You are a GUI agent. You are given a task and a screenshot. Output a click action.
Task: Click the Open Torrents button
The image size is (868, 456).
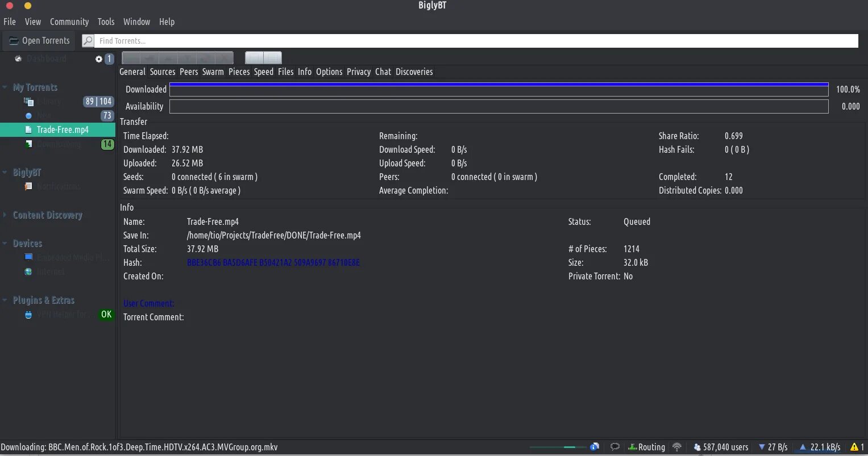coord(39,41)
